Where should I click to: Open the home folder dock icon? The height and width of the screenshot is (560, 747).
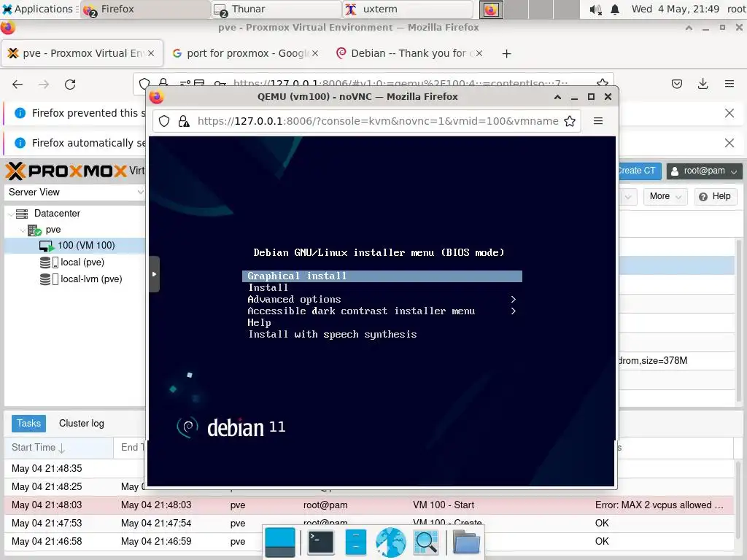(466, 542)
